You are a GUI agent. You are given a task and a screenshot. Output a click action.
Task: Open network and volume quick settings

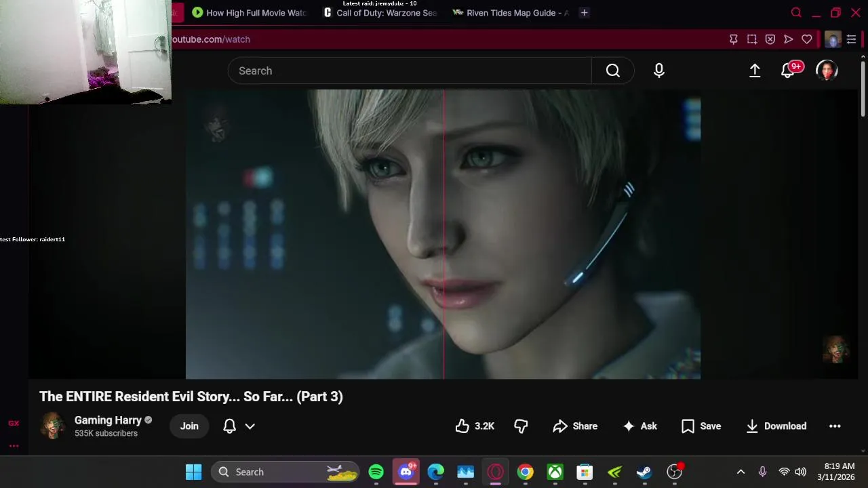click(792, 472)
